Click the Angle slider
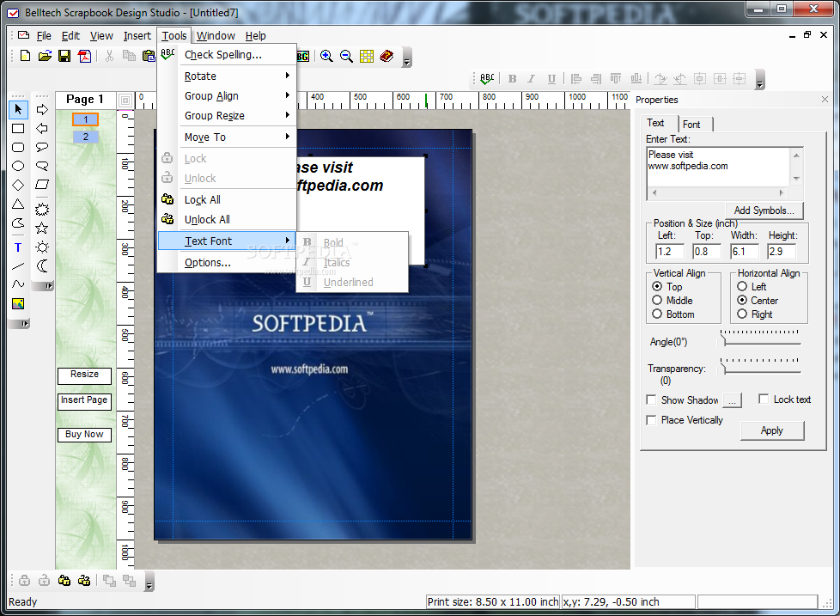 (x=761, y=338)
